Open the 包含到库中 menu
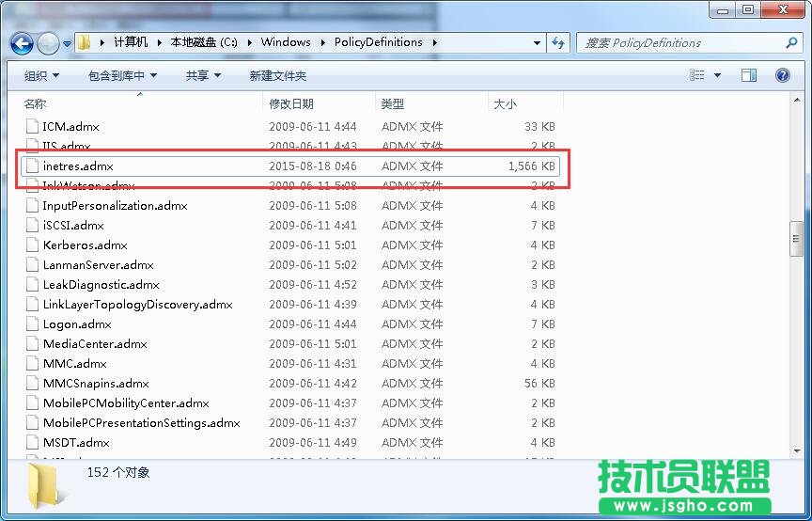Screen dimensions: 812x521 click(x=122, y=75)
